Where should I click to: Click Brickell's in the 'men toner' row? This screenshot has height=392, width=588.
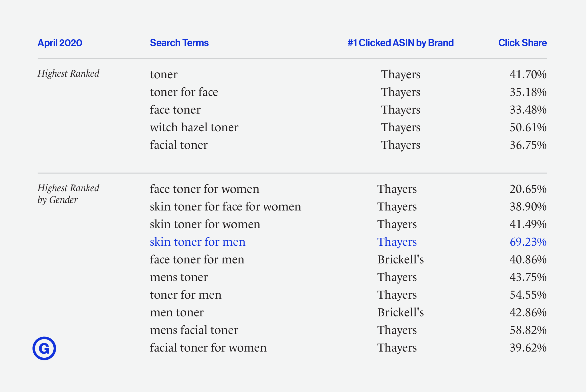[400, 312]
